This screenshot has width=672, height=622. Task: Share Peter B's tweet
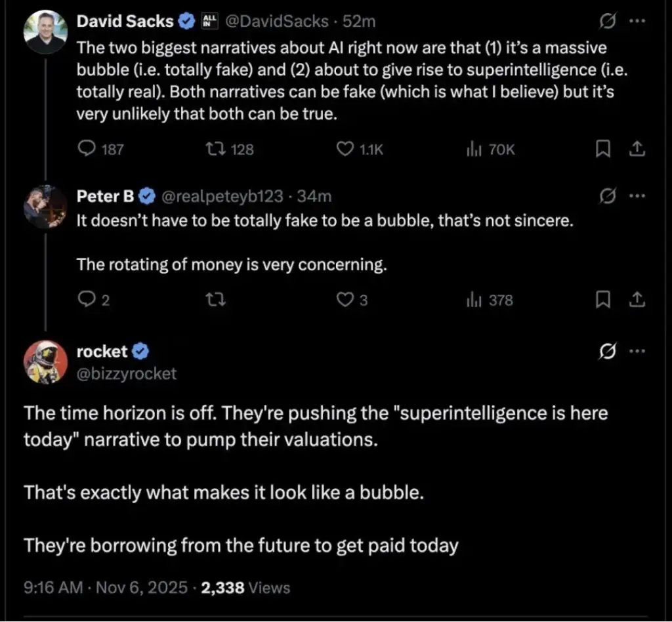point(636,300)
